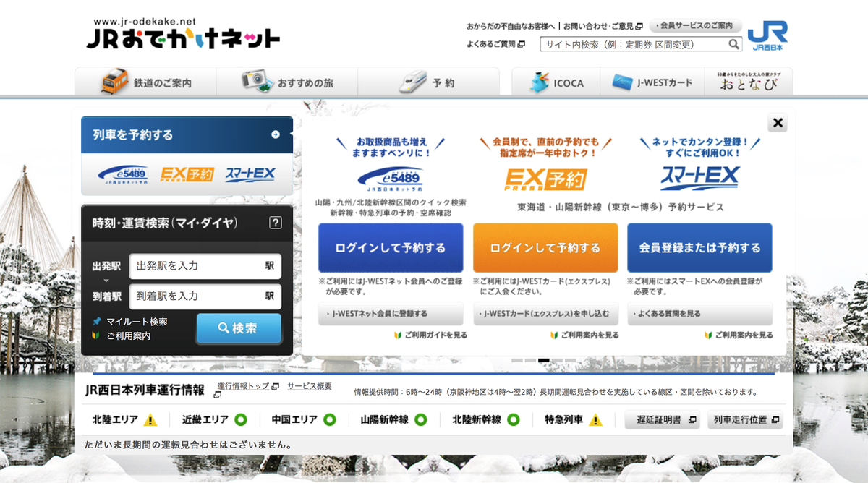The height and width of the screenshot is (483, 868).
Task: Select スマートEX logo in left panel
Action: point(250,174)
